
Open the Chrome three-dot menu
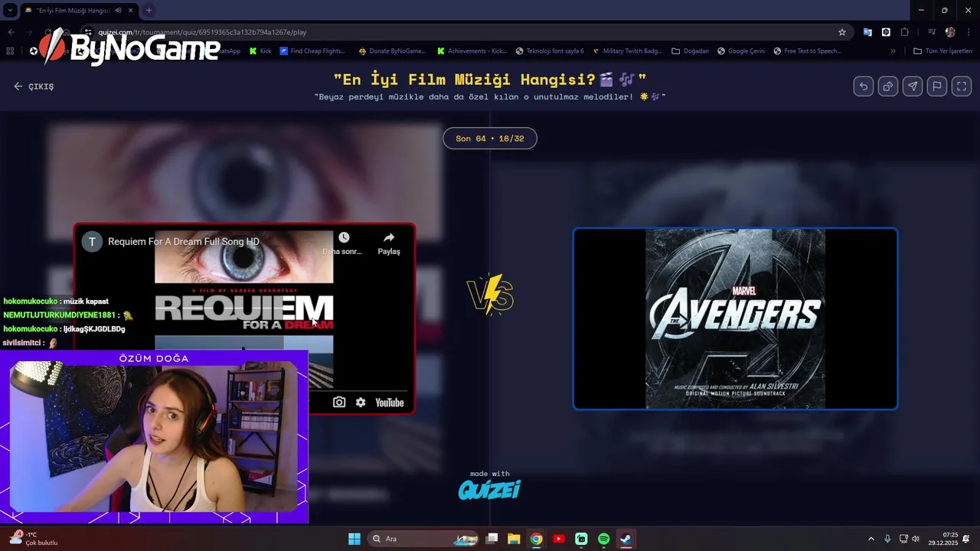(969, 32)
